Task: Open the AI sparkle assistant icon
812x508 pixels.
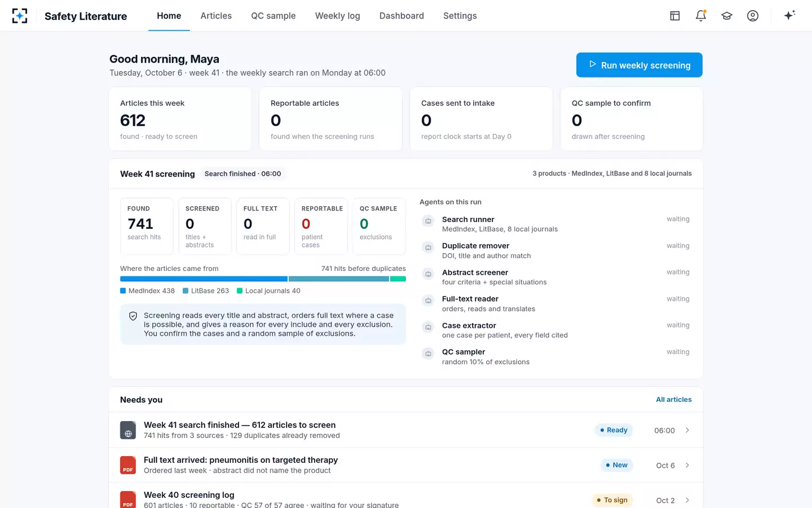Action: (789, 15)
